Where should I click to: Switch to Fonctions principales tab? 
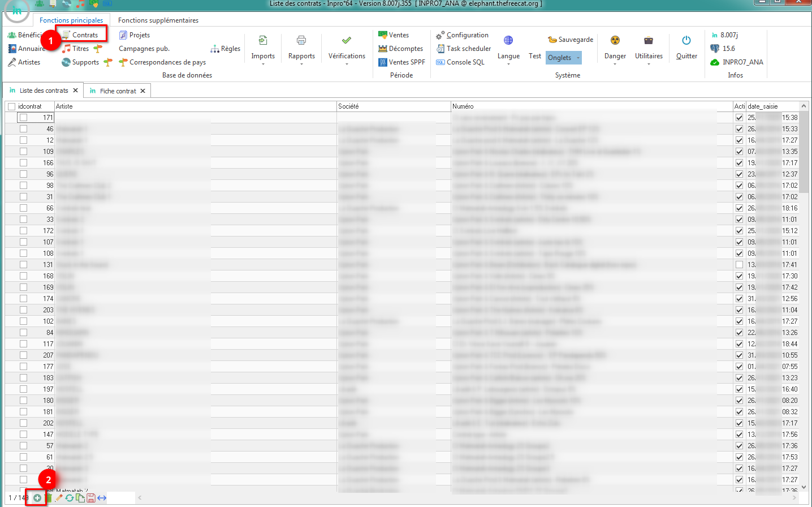(x=71, y=20)
